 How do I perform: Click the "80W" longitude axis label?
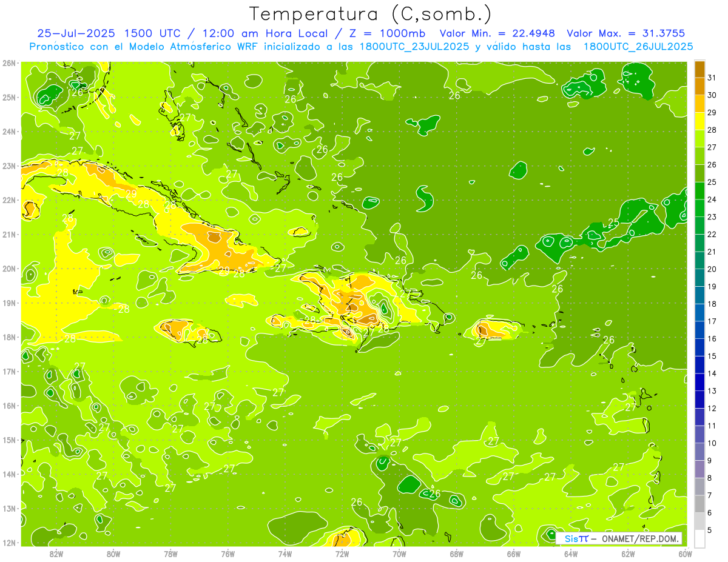113,554
